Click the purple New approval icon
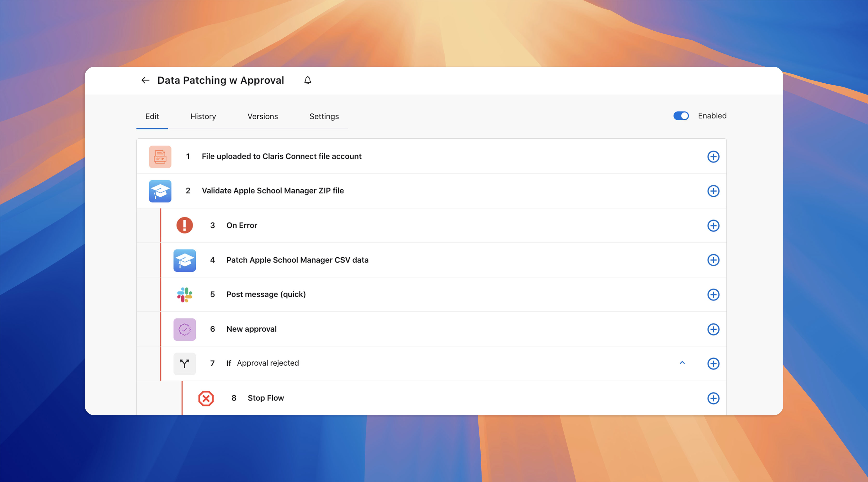This screenshot has width=868, height=482. (185, 329)
